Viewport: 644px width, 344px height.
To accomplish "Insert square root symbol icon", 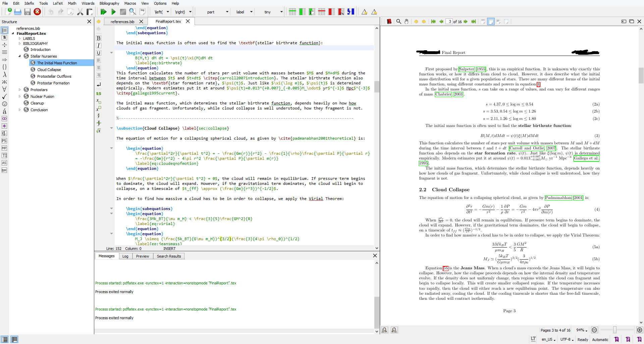I will pos(99,131).
